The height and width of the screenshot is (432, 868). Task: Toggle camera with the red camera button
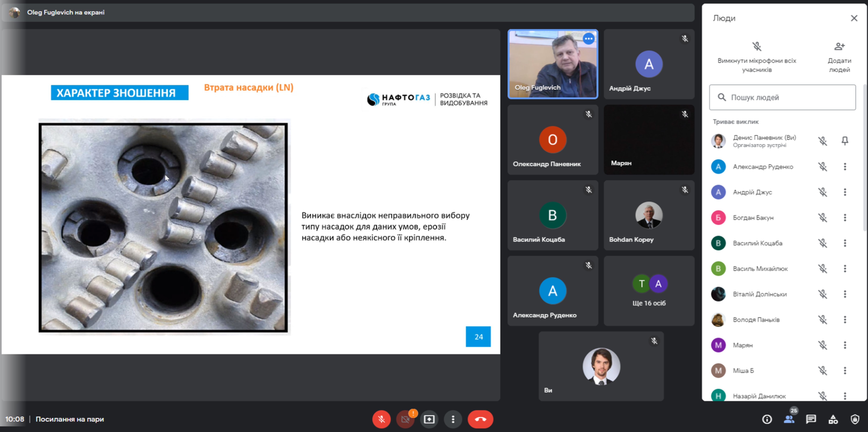coord(405,419)
